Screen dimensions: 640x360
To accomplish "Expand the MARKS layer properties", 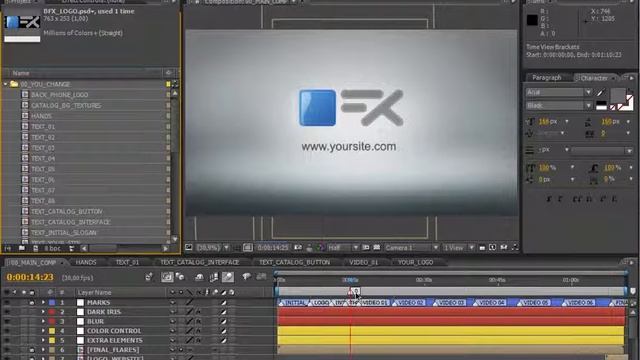I will 43,302.
